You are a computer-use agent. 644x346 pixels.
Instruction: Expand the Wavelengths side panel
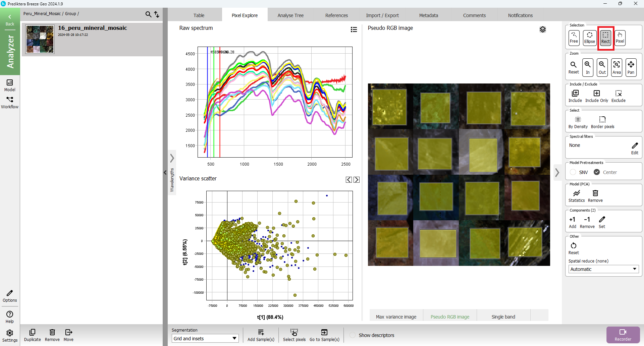tap(172, 158)
